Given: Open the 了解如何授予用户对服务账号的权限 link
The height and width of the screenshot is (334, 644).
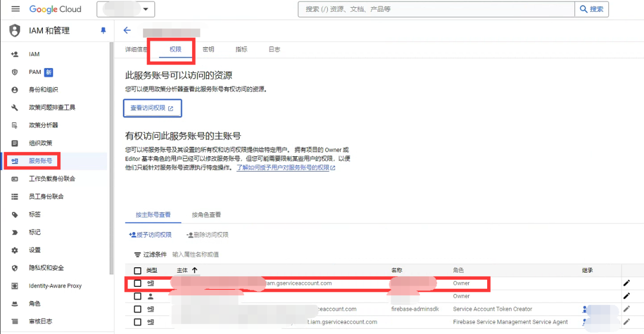Looking at the screenshot, I should [286, 168].
